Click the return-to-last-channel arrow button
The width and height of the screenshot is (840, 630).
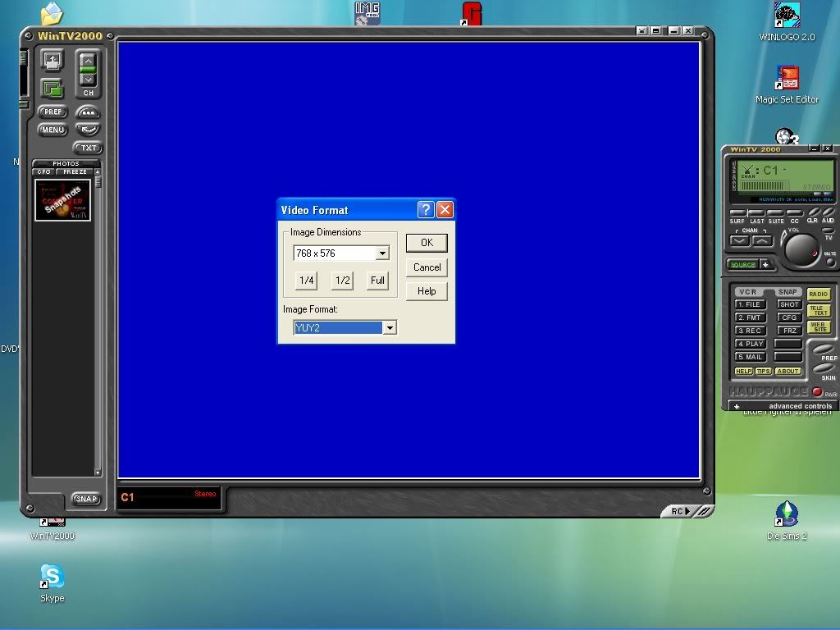[x=88, y=130]
